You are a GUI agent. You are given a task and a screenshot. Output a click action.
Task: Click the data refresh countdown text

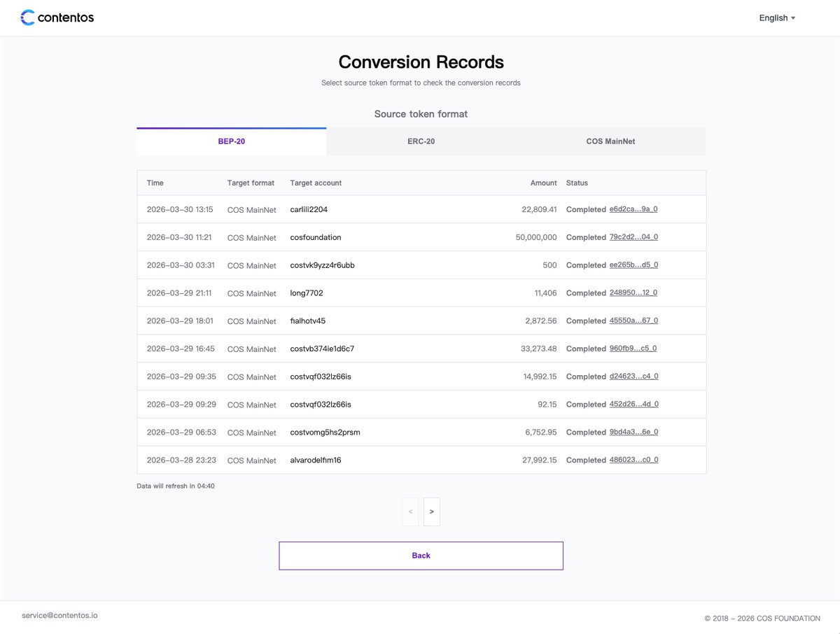pos(176,486)
